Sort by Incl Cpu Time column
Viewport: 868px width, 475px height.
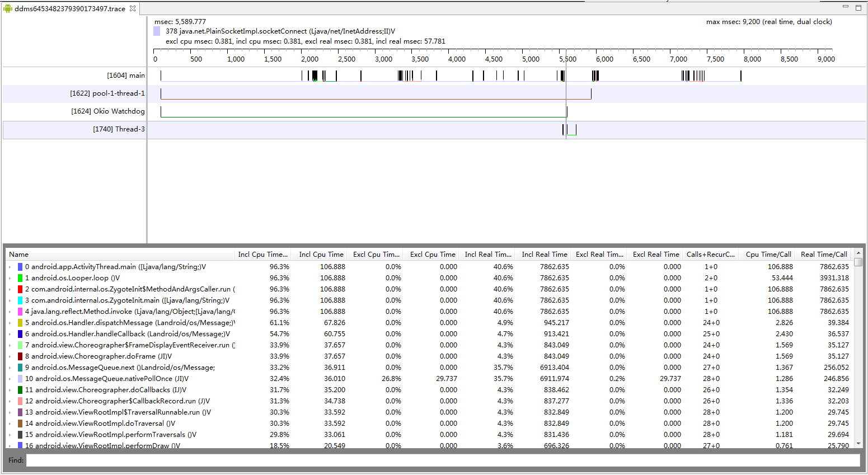tap(319, 255)
